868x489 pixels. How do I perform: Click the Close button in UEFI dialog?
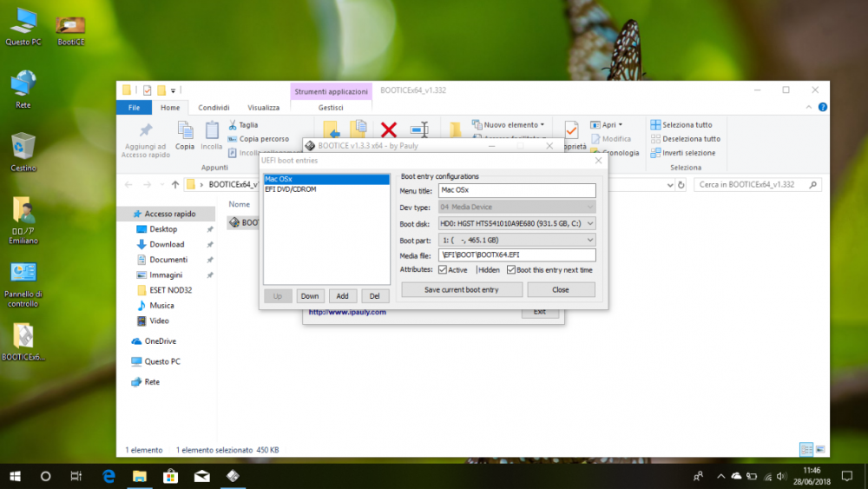point(561,289)
